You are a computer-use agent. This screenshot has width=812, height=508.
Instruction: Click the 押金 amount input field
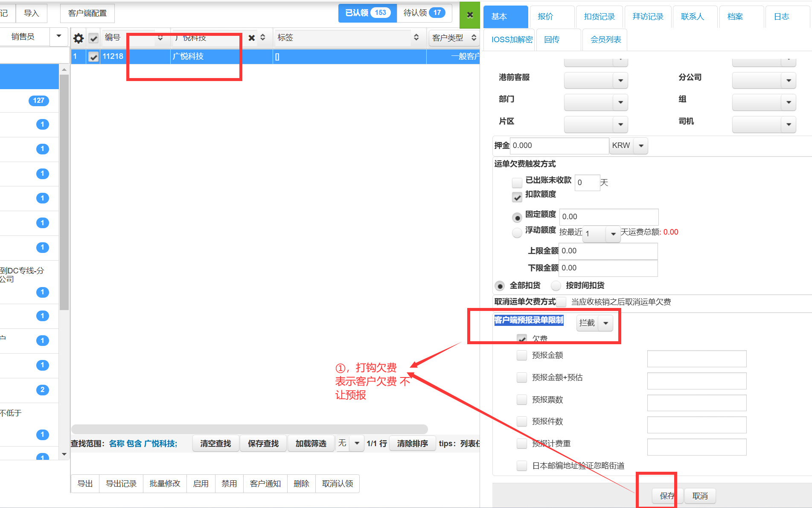[559, 146]
